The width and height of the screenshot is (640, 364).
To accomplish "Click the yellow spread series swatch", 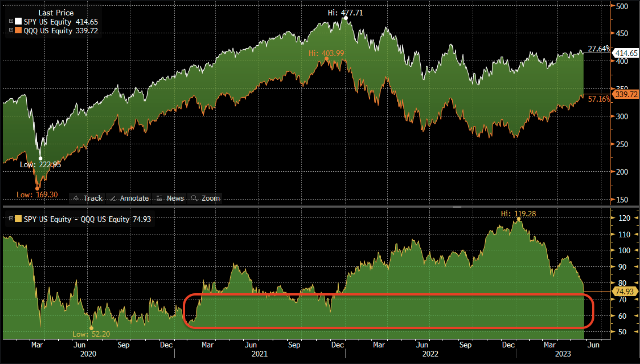I will click(x=18, y=219).
